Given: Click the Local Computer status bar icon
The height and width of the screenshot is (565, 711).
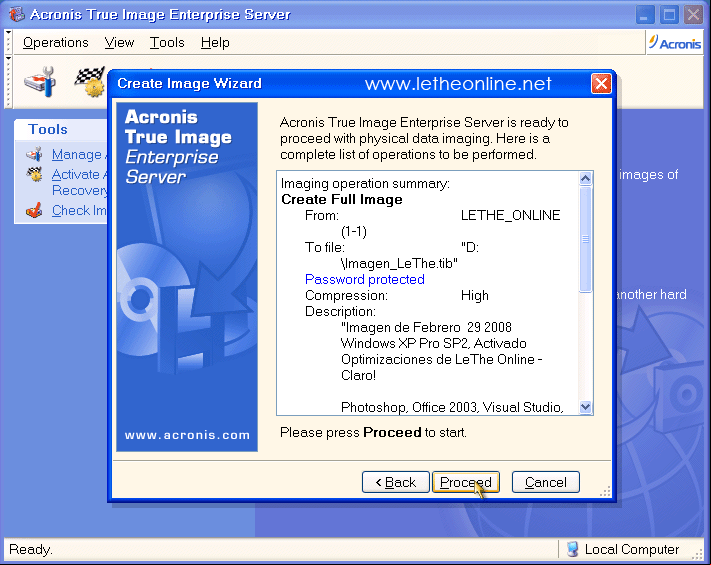Looking at the screenshot, I should pyautogui.click(x=573, y=549).
